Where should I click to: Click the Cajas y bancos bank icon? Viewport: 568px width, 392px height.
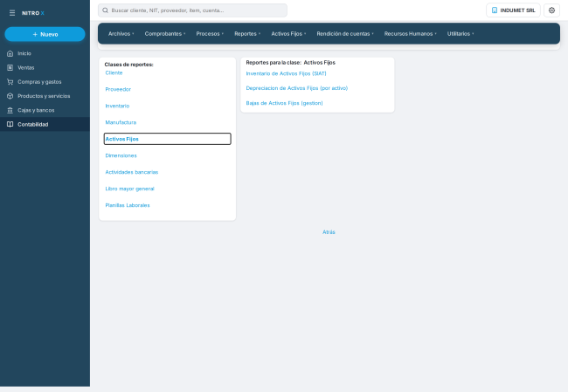click(10, 110)
